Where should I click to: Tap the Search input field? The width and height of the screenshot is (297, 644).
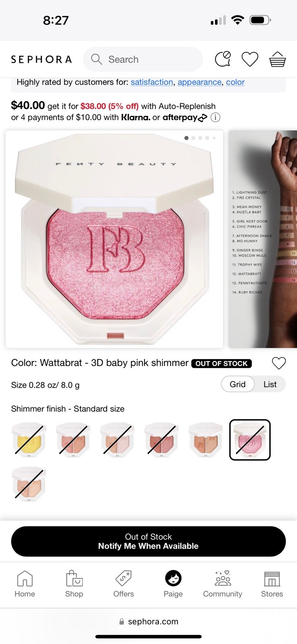point(143,59)
